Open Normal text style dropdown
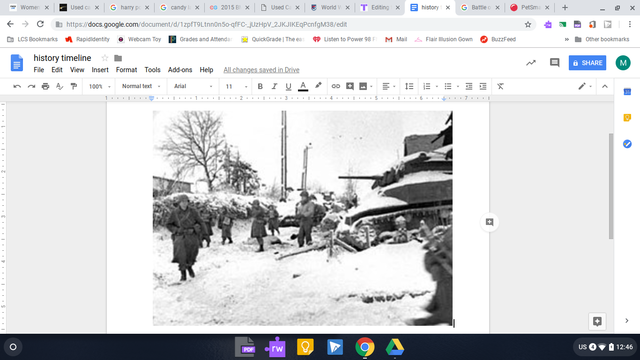 141,86
